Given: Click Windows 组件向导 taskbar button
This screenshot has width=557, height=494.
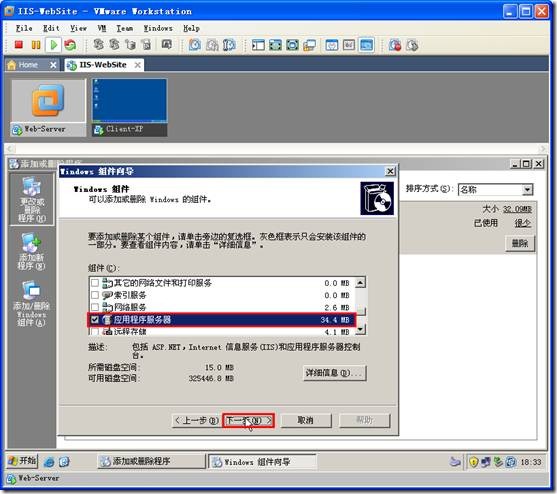Looking at the screenshot, I should click(x=262, y=462).
